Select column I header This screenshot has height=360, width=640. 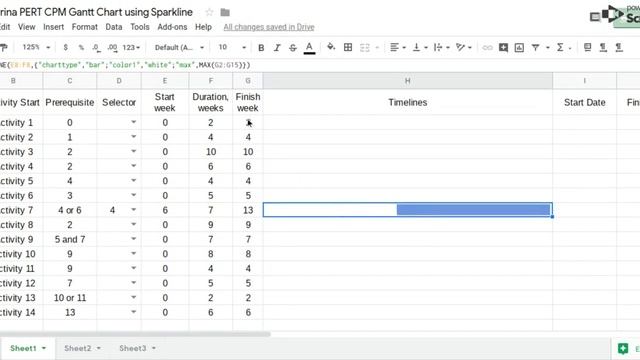tap(584, 81)
